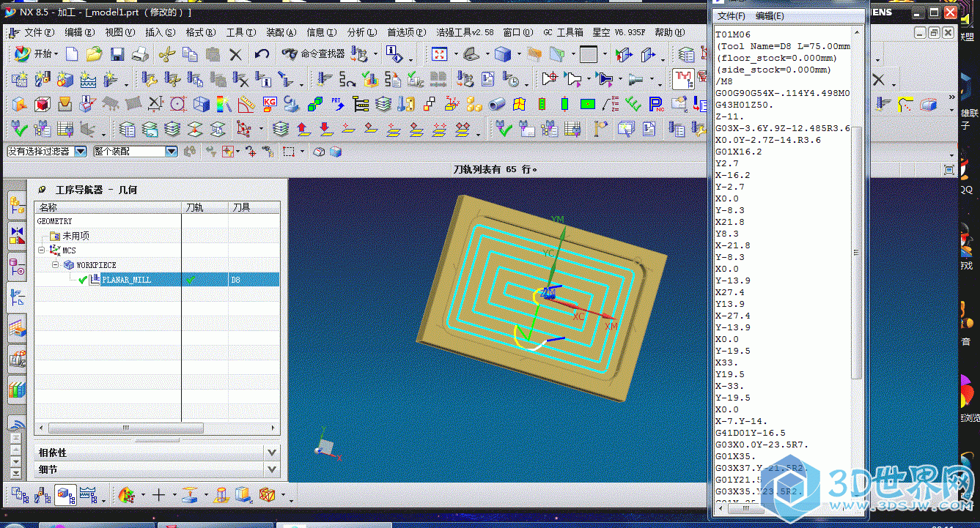Open the Assembly Navigator sidebar tab
980x528 pixels.
tap(17, 207)
